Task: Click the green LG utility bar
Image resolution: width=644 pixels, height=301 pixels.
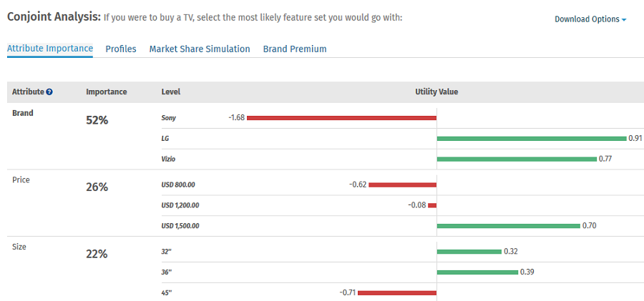Action: pyautogui.click(x=531, y=138)
